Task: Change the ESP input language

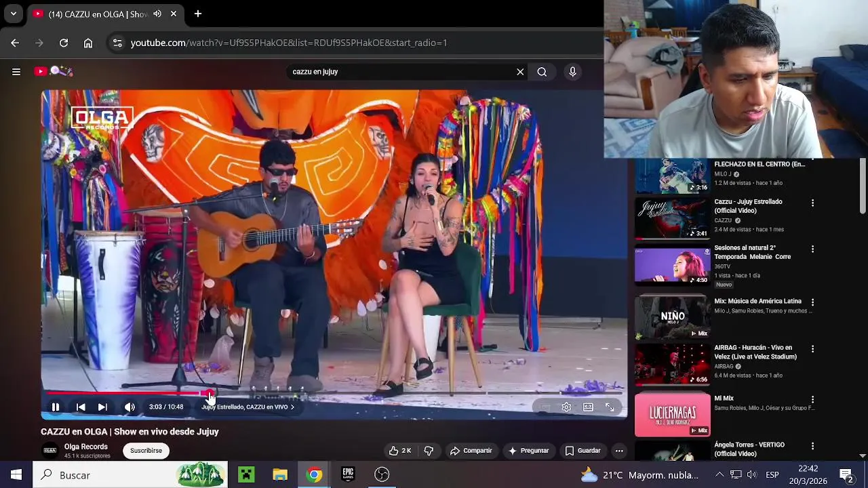Action: tap(772, 475)
